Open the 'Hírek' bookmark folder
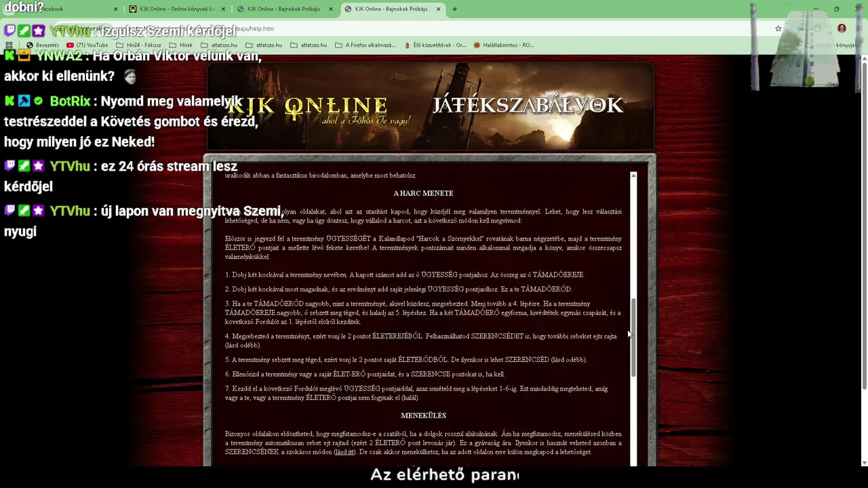 (180, 45)
